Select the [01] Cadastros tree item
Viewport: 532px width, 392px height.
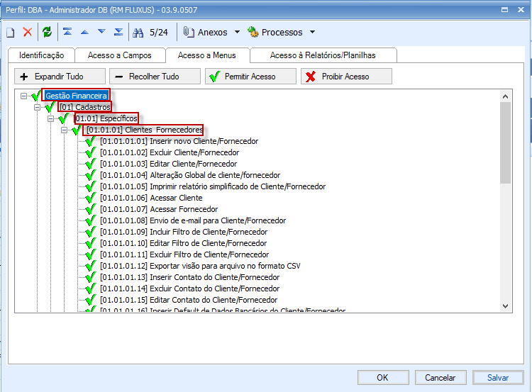[x=85, y=107]
